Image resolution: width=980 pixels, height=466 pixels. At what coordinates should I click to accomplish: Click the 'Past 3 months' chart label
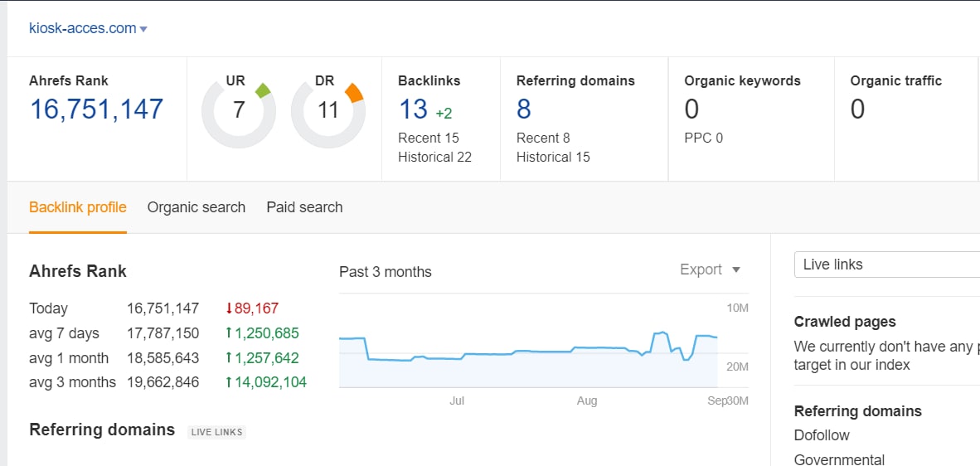pos(385,272)
